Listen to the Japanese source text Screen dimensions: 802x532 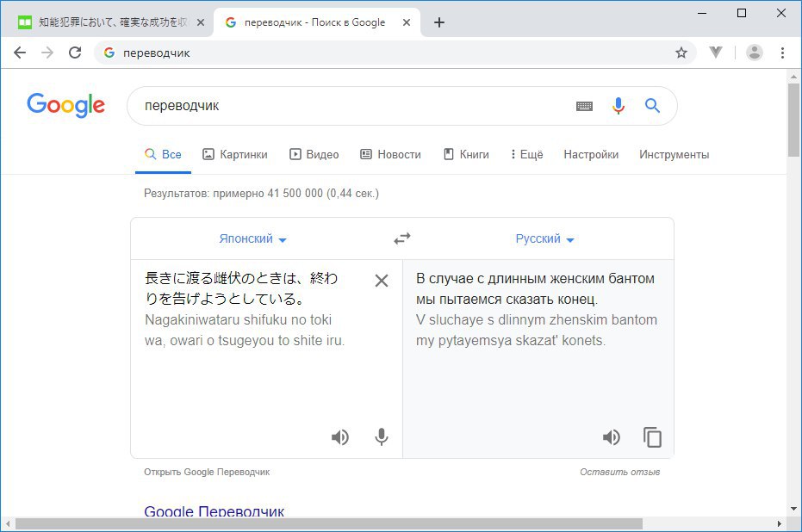tap(339, 437)
